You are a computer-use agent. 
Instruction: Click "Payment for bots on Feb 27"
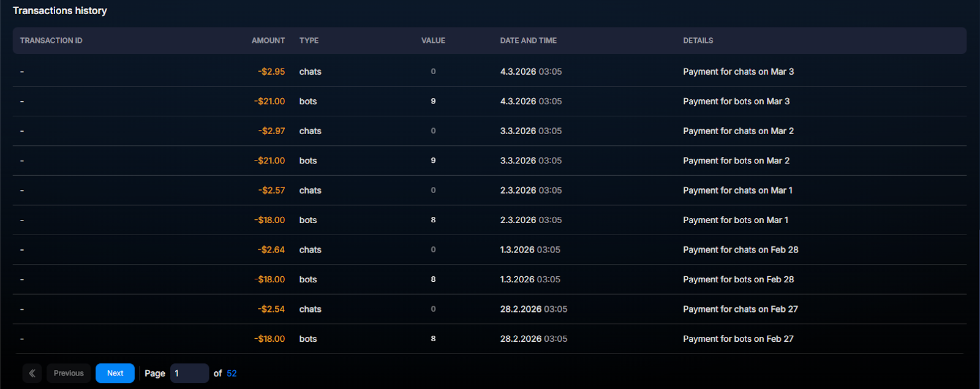point(739,339)
